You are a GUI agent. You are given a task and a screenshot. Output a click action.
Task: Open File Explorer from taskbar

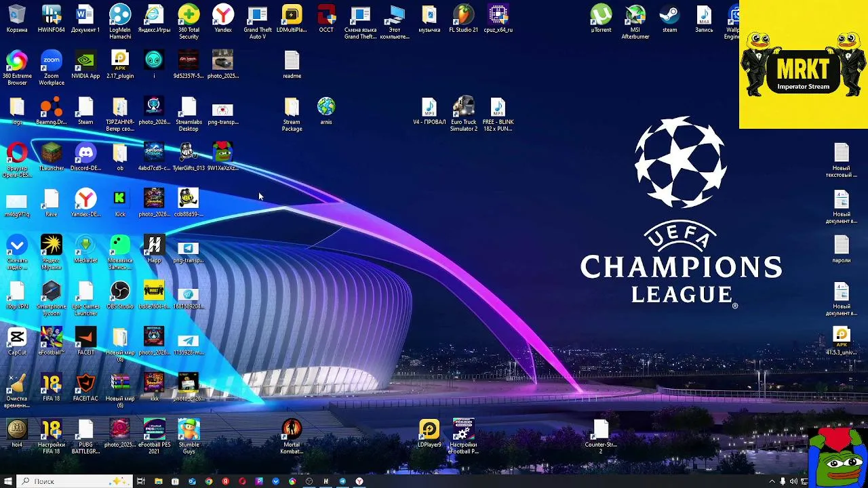159,481
